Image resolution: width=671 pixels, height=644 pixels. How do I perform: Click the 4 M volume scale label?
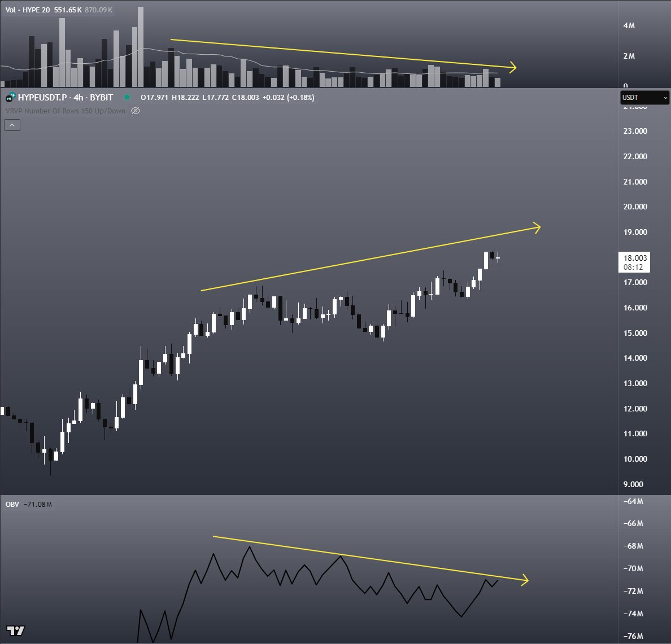[629, 25]
